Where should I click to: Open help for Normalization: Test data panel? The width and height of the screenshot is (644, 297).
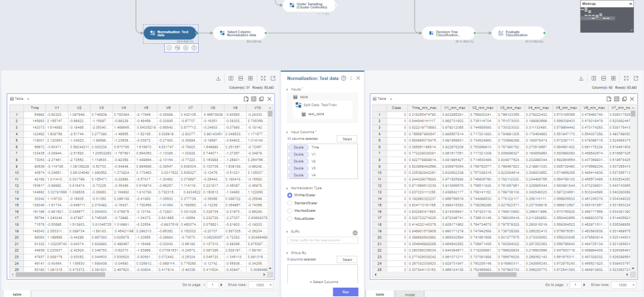click(x=344, y=78)
